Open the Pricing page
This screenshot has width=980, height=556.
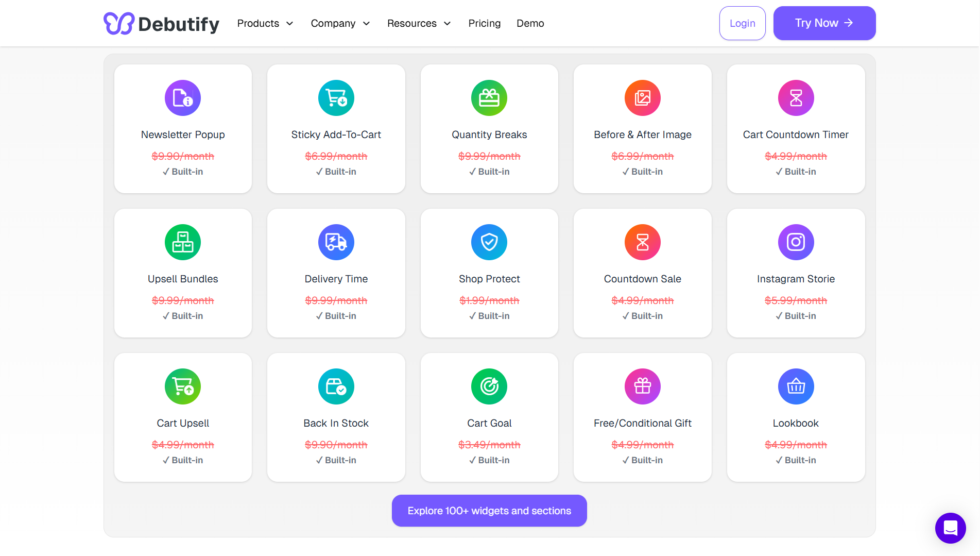(x=484, y=23)
